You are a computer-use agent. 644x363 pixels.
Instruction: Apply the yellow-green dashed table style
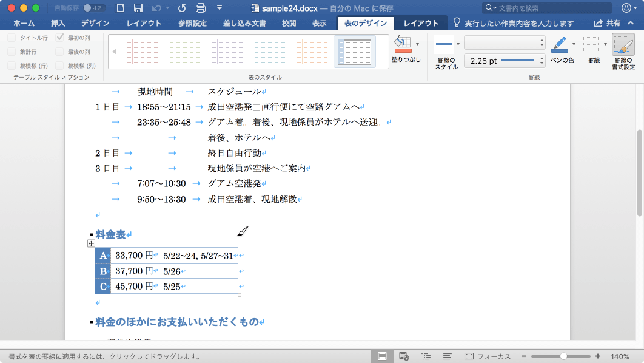[x=185, y=52]
